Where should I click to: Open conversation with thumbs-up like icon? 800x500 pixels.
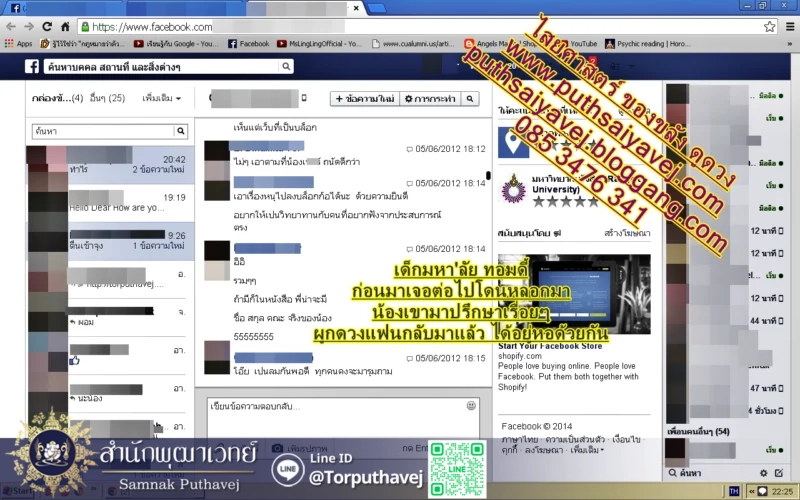pyautogui.click(x=110, y=356)
